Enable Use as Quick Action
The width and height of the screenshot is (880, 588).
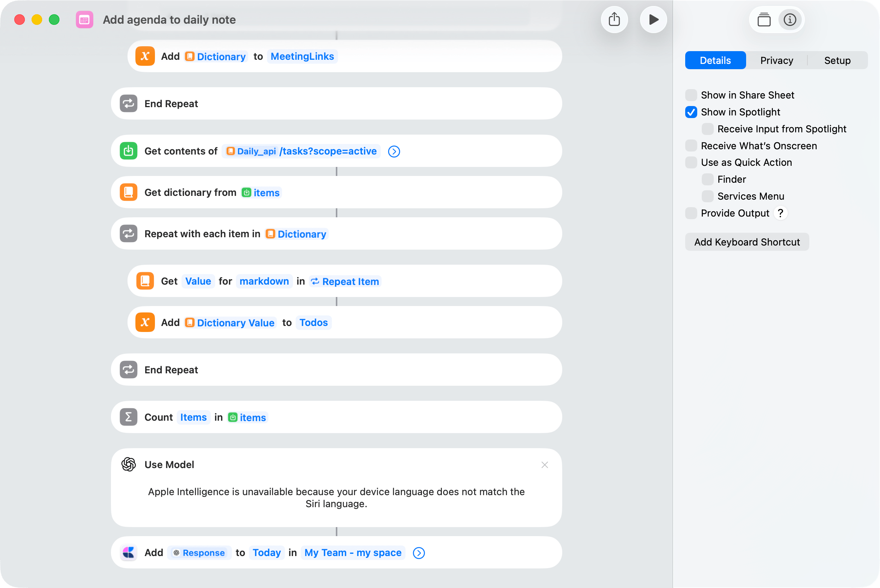click(691, 162)
